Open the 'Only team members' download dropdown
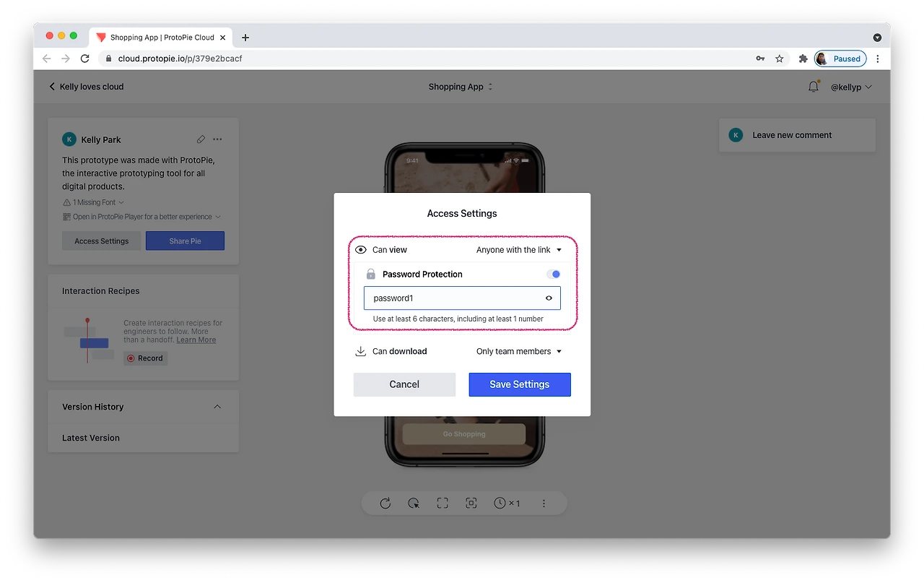Screen dimensions: 924x583 pos(519,351)
